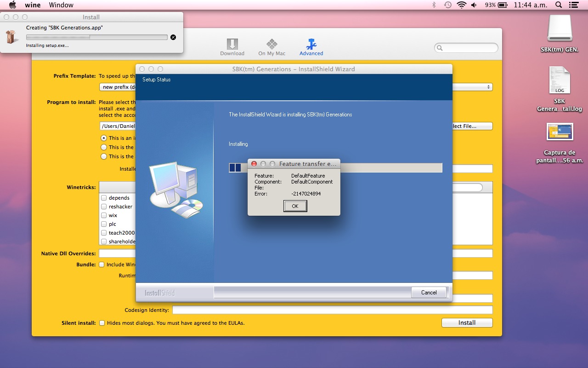The height and width of the screenshot is (368, 588).
Task: Click the error code -2147024894 text
Action: pos(306,194)
